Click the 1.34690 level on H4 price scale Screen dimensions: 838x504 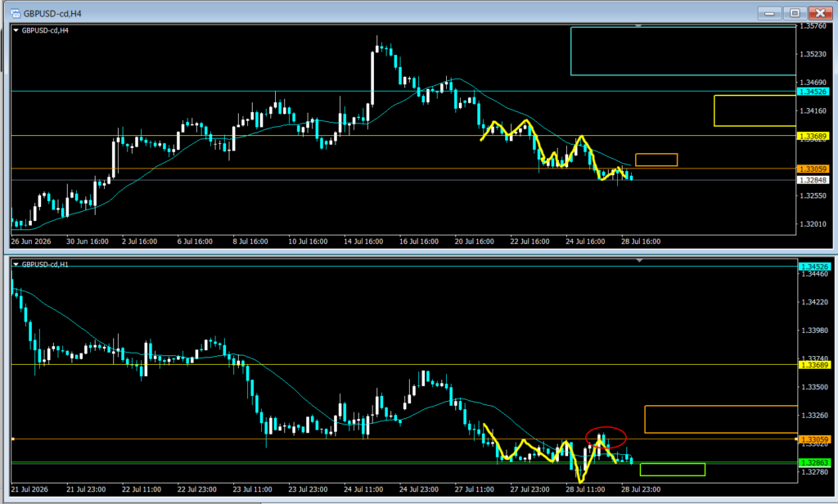click(x=813, y=83)
